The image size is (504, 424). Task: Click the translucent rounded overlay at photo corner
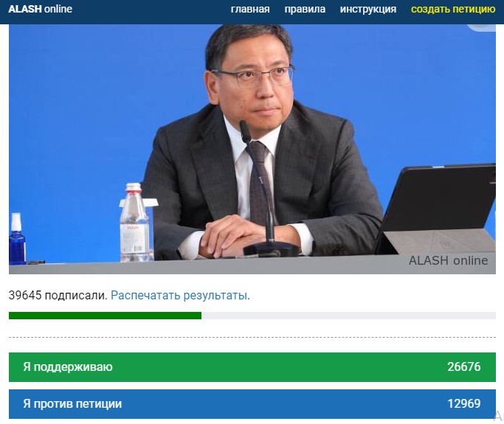click(481, 27)
